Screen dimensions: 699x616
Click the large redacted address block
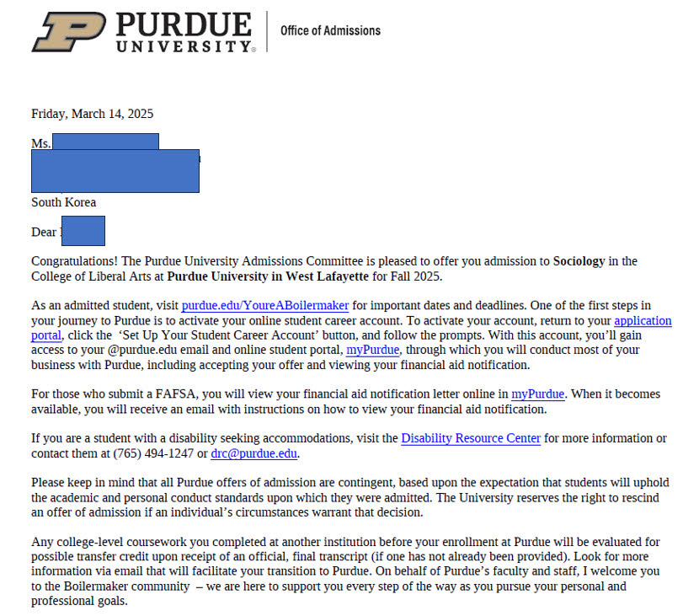tap(115, 171)
